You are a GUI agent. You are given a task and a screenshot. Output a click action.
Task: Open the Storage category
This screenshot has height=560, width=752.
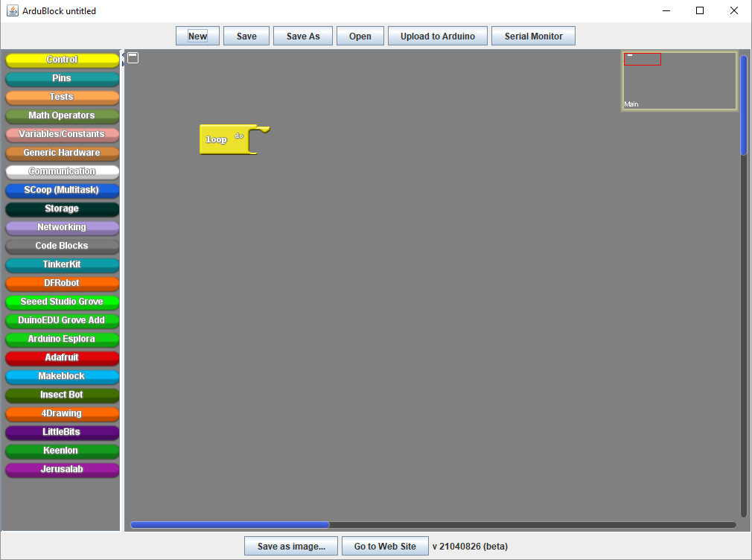(x=62, y=209)
